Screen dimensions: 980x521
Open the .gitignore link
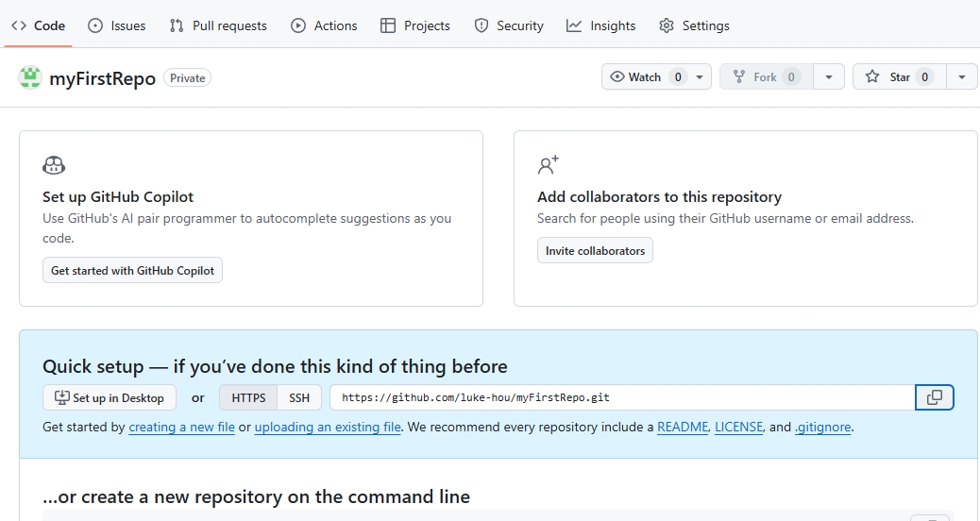point(822,428)
